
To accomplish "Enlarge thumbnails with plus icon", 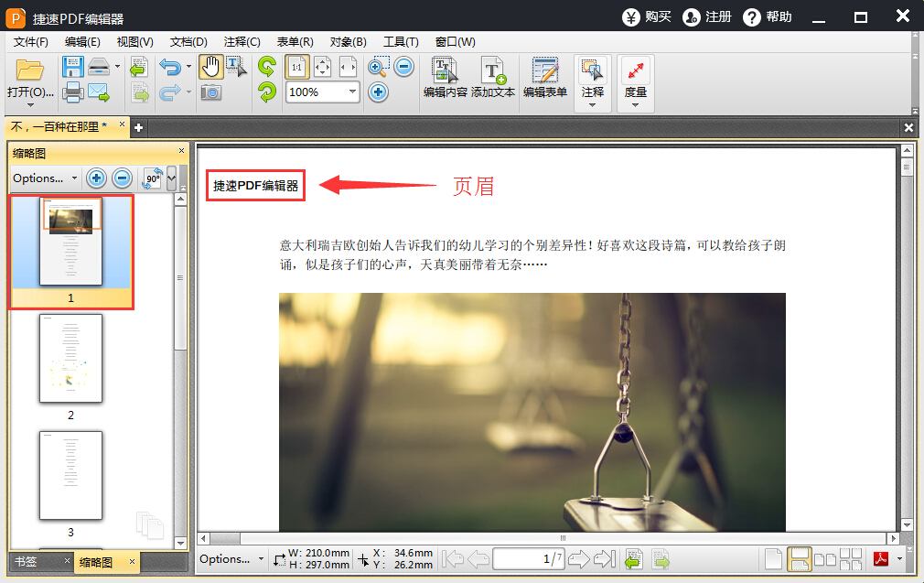I will pyautogui.click(x=96, y=178).
